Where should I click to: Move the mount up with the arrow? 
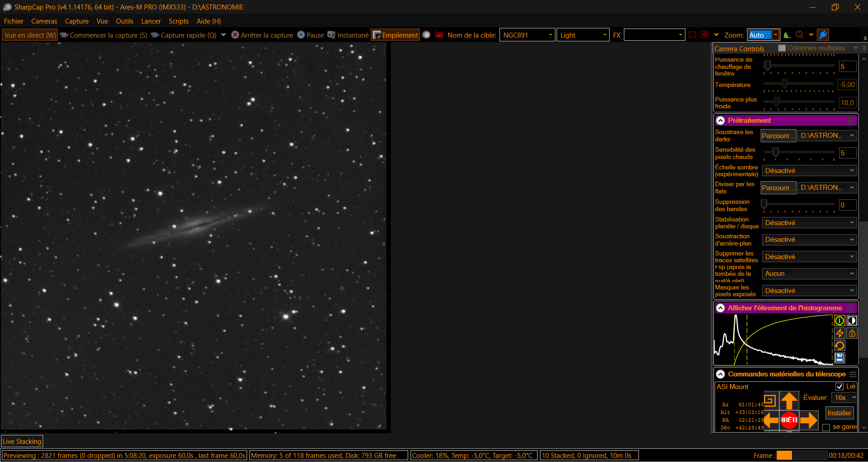click(x=789, y=400)
